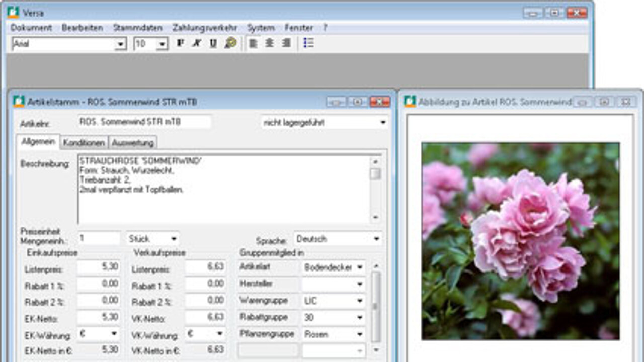644x362 pixels.
Task: Click the Abbildung window's title icon
Action: (x=410, y=102)
